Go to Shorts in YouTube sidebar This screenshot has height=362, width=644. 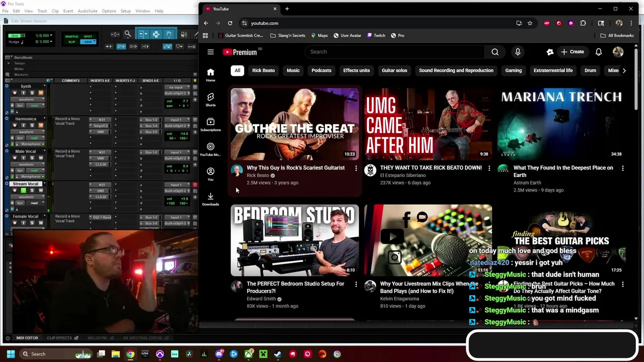[x=210, y=99]
